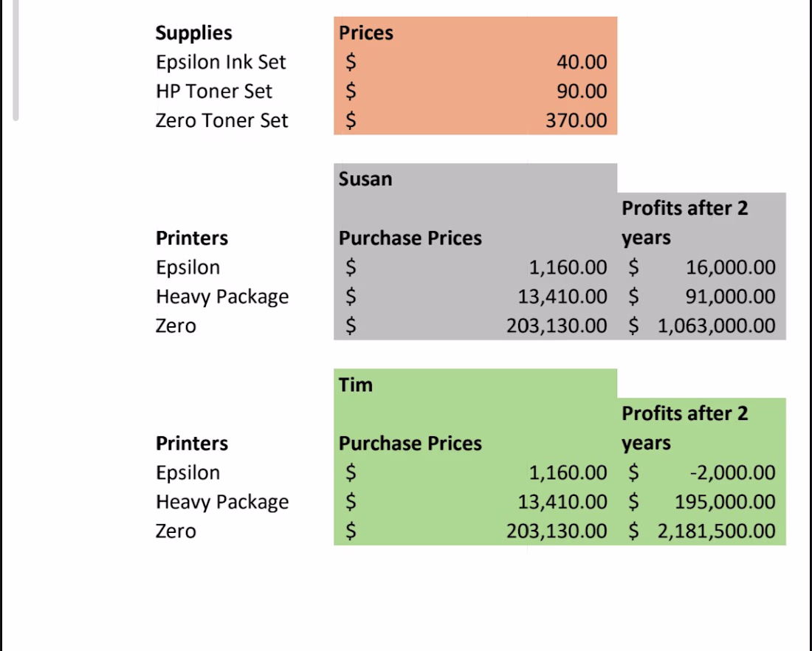
Task: Click Tim's Epsilon profit -2,000.00
Action: tap(732, 472)
